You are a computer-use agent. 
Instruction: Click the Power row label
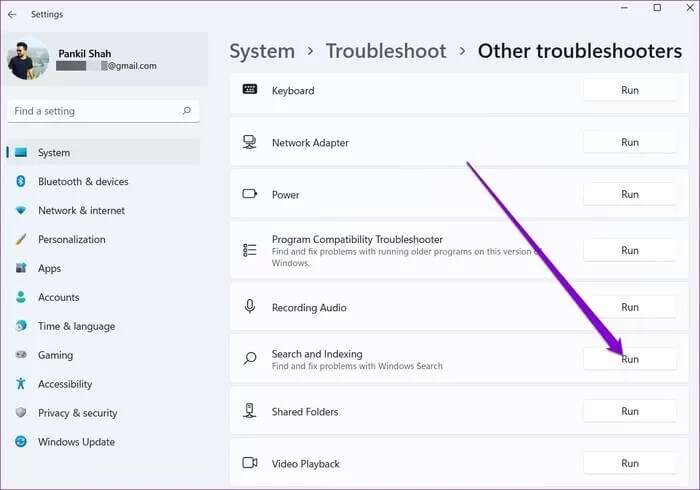tap(285, 195)
